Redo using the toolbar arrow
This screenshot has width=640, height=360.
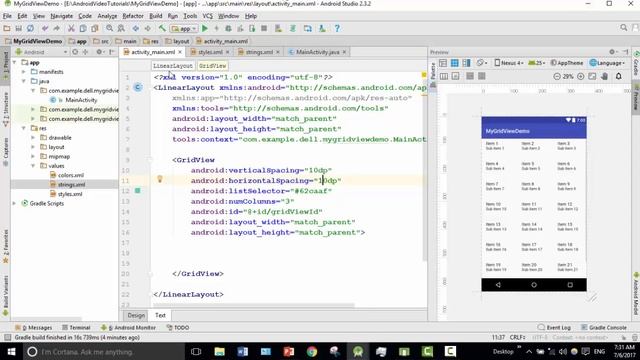click(57, 29)
